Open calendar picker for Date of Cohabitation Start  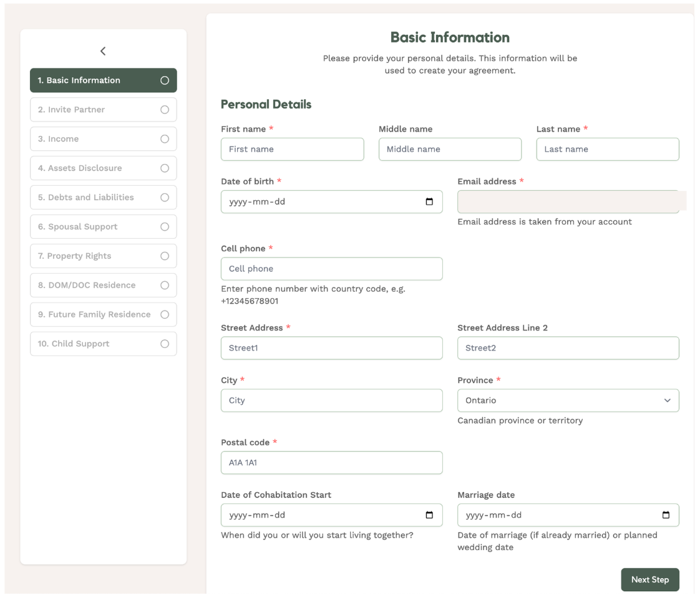click(x=429, y=515)
